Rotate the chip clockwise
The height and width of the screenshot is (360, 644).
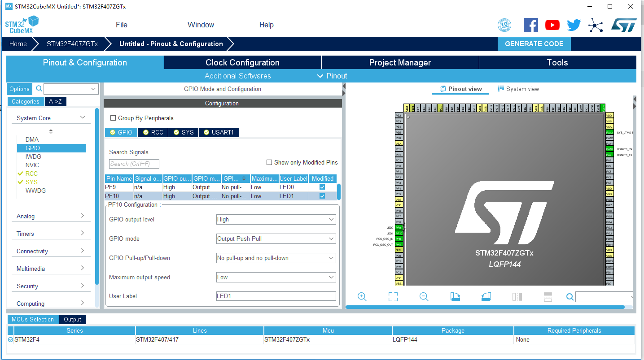pyautogui.click(x=455, y=297)
